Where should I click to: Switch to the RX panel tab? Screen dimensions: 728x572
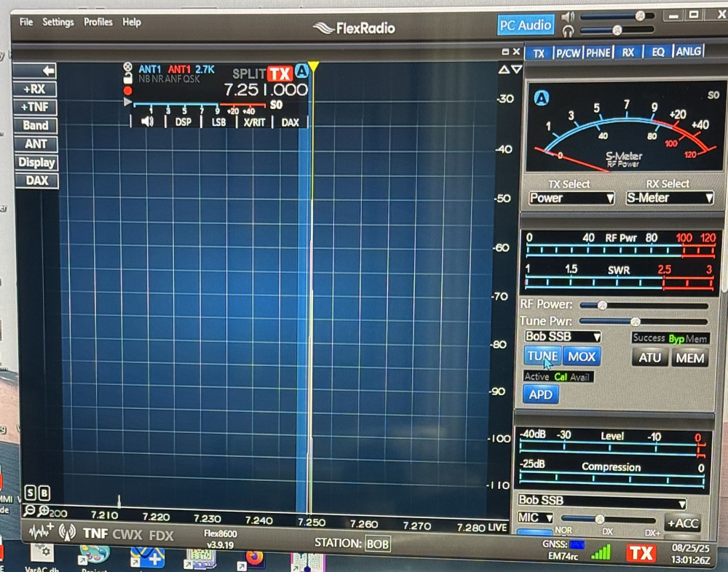click(628, 52)
